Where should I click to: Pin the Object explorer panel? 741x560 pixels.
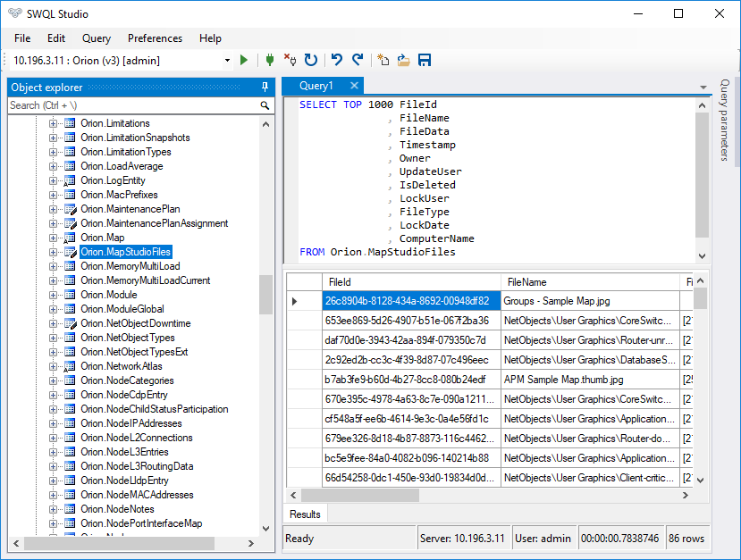(x=265, y=87)
